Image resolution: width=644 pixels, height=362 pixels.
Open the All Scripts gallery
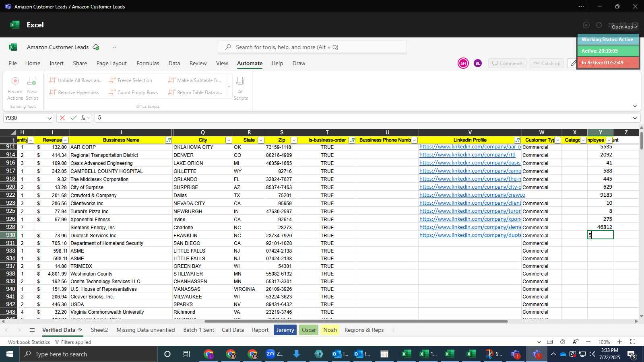tap(241, 88)
